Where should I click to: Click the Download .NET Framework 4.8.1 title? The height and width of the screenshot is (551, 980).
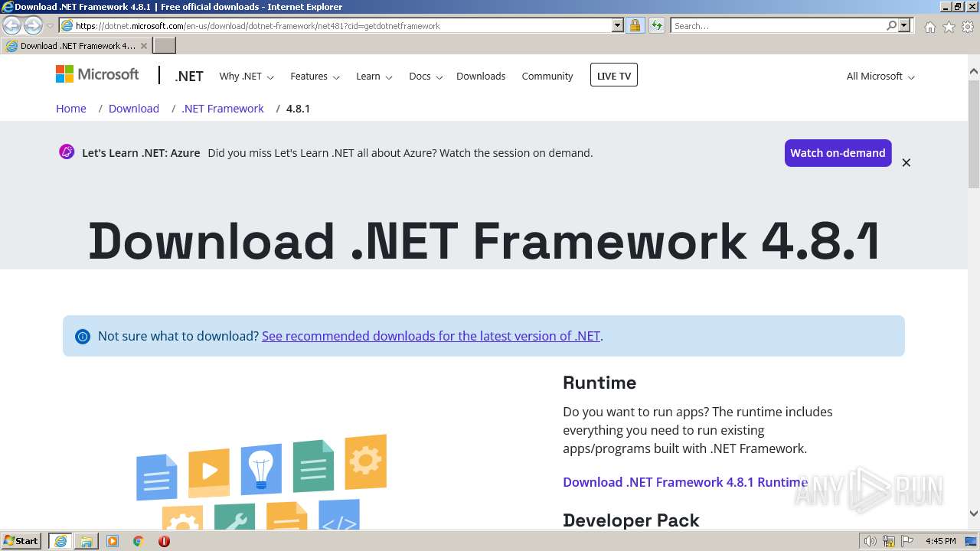[x=484, y=241]
